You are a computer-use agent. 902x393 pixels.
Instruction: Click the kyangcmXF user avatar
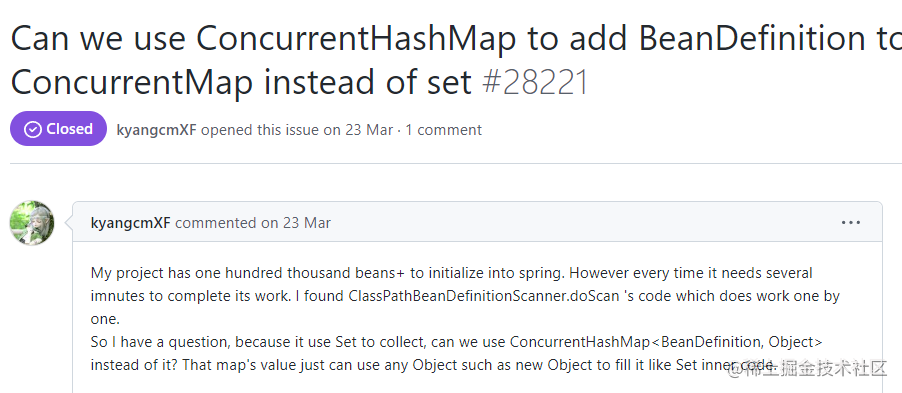tap(32, 223)
